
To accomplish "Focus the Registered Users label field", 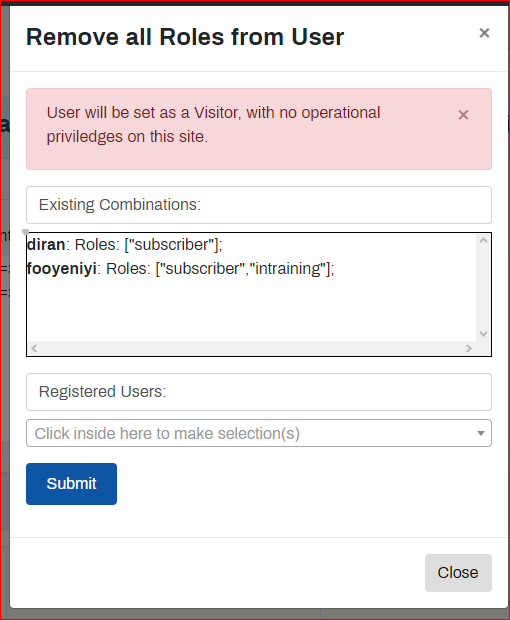I will coord(259,392).
